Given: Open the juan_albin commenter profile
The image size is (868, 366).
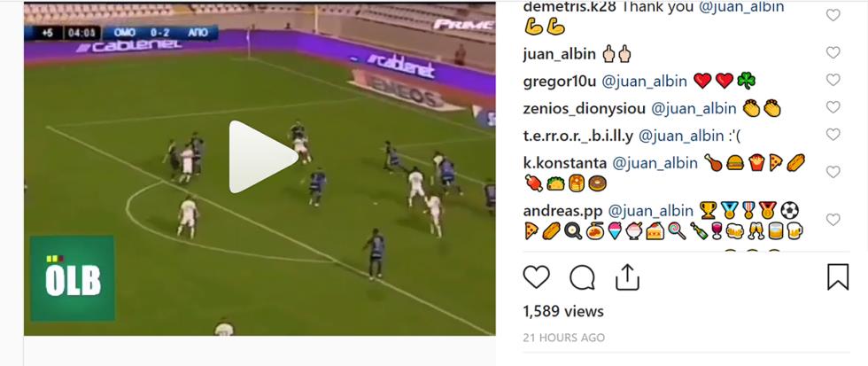Looking at the screenshot, I should pos(559,54).
